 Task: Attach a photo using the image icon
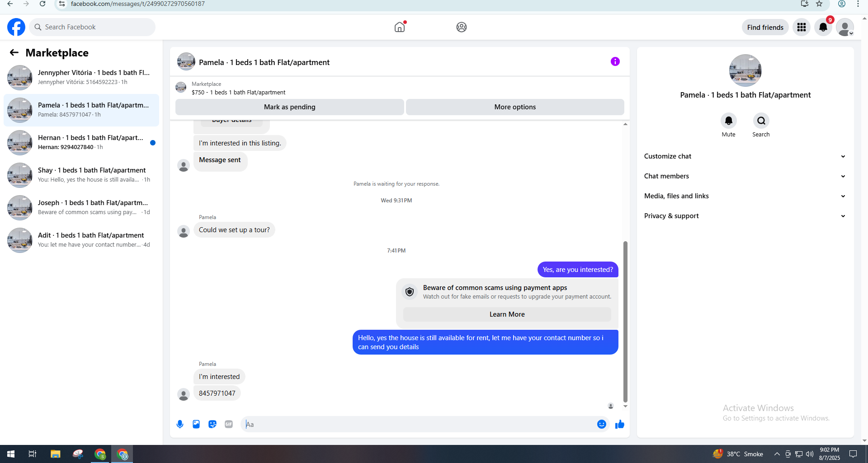(196, 424)
